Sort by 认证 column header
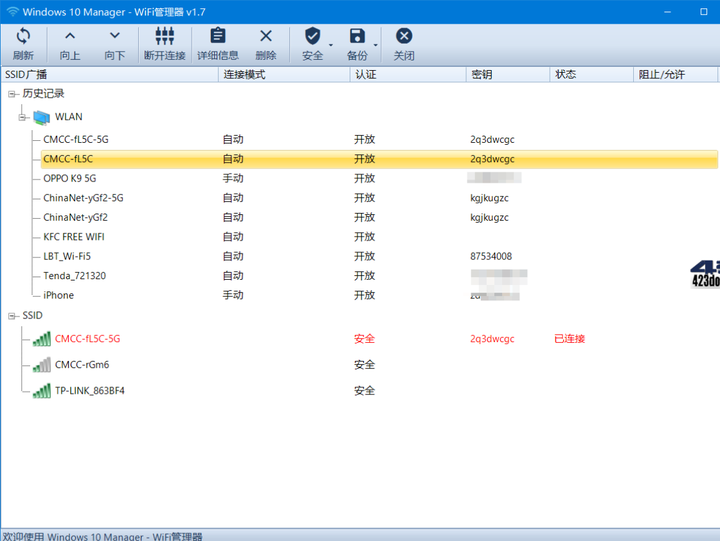 408,74
